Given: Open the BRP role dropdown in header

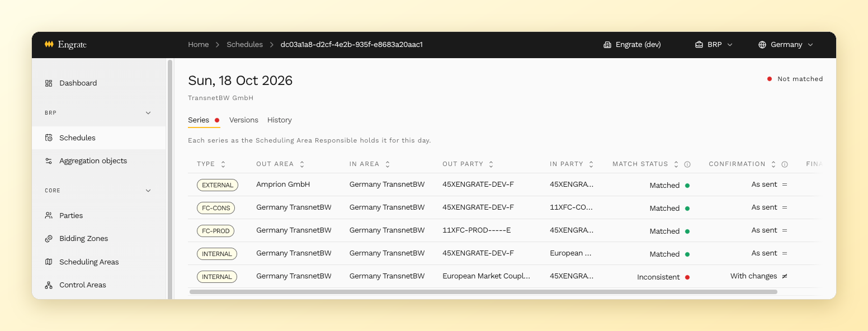Looking at the screenshot, I should pyautogui.click(x=714, y=45).
